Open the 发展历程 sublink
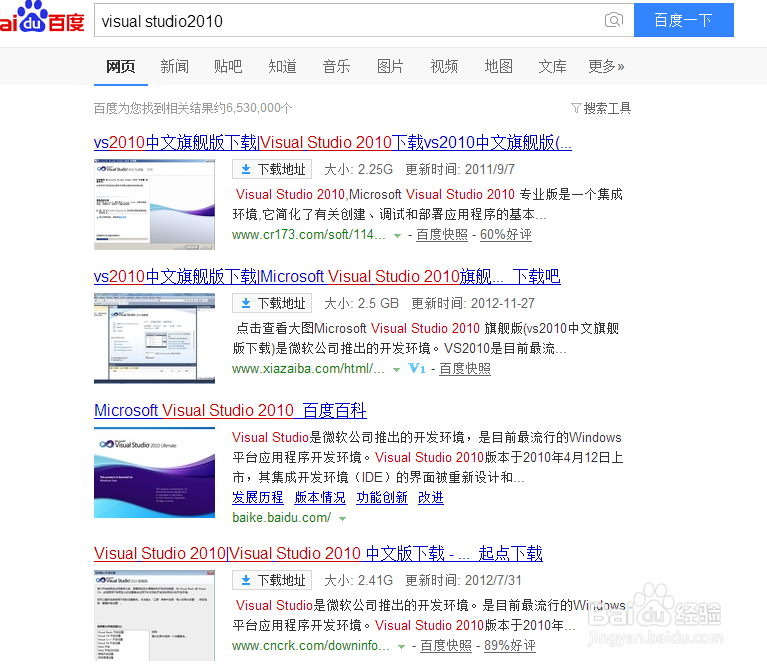Viewport: 767px width, 665px height. click(258, 498)
